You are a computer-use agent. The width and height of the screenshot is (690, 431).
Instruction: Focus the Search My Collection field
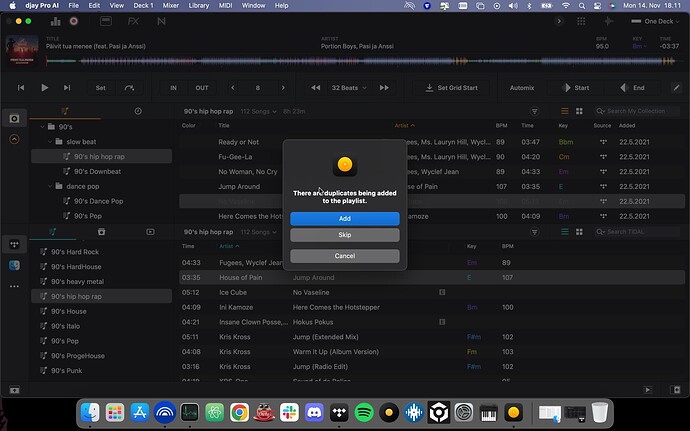pyautogui.click(x=636, y=111)
